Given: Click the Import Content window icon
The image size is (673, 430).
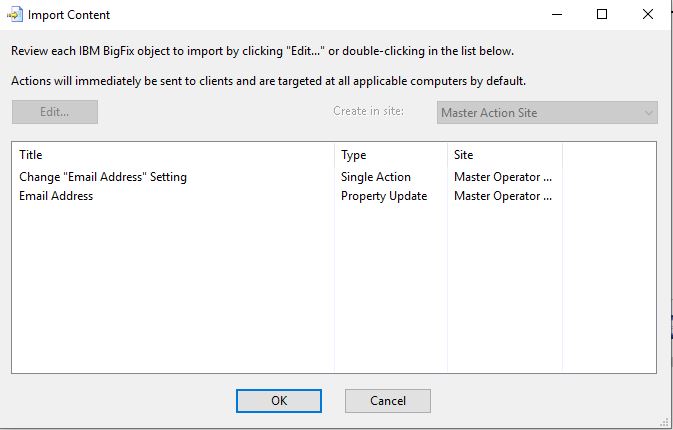Looking at the screenshot, I should tap(15, 15).
